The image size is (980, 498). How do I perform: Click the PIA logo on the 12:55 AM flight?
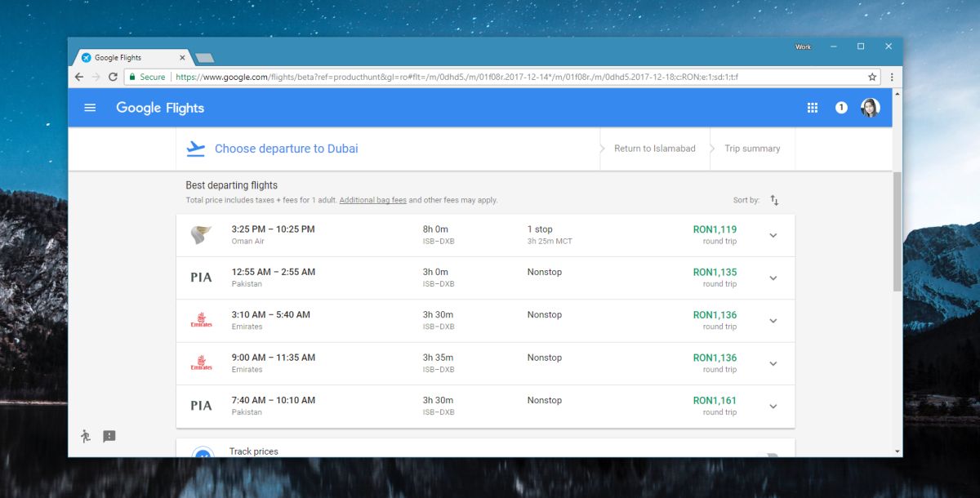point(201,278)
